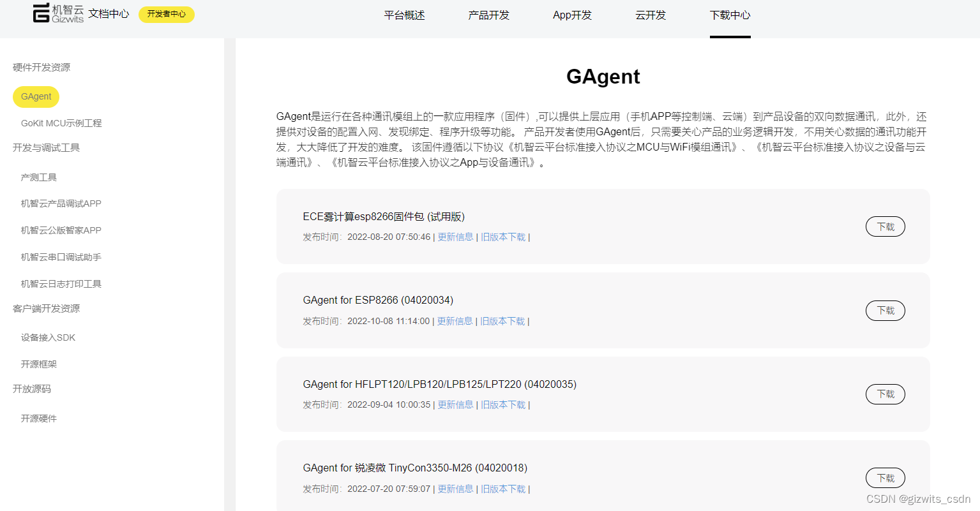Open 产测工具 in the sidebar
This screenshot has height=511, width=980.
39,177
